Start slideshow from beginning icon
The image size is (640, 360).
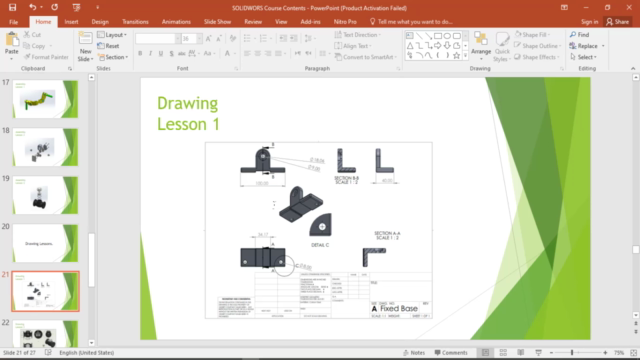pyautogui.click(x=76, y=7)
